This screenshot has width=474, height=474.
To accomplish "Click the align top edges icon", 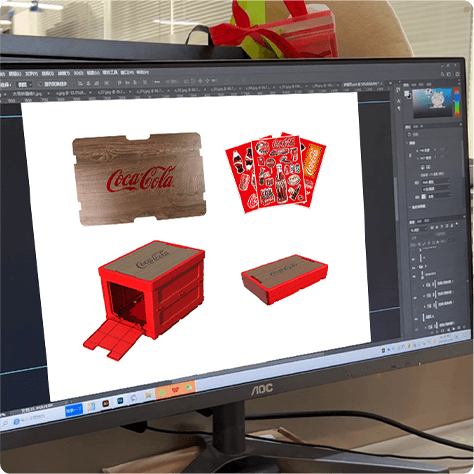I will 119,83.
